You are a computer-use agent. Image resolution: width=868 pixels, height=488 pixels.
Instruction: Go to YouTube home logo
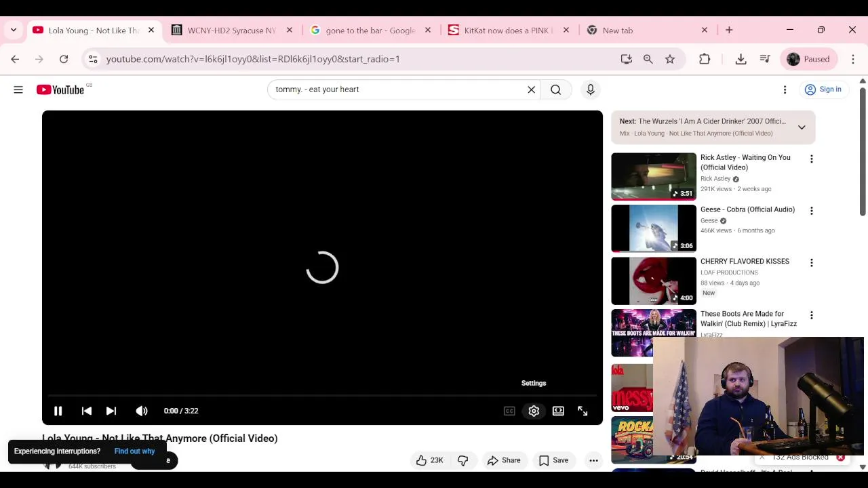coord(60,89)
